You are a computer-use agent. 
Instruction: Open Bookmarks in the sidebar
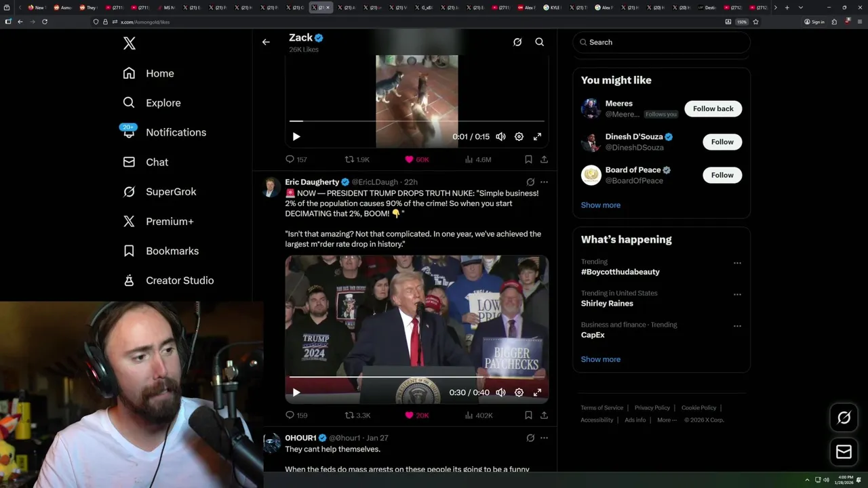click(161, 251)
